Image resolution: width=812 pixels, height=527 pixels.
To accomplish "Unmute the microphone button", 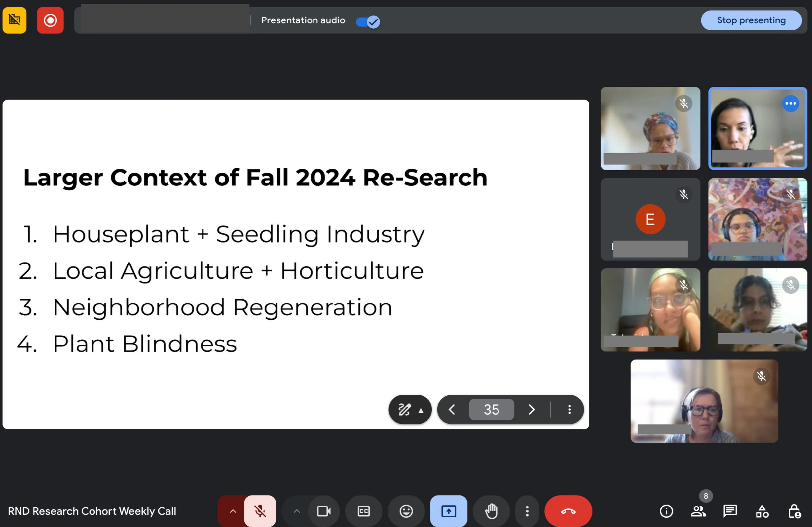I will click(x=260, y=511).
